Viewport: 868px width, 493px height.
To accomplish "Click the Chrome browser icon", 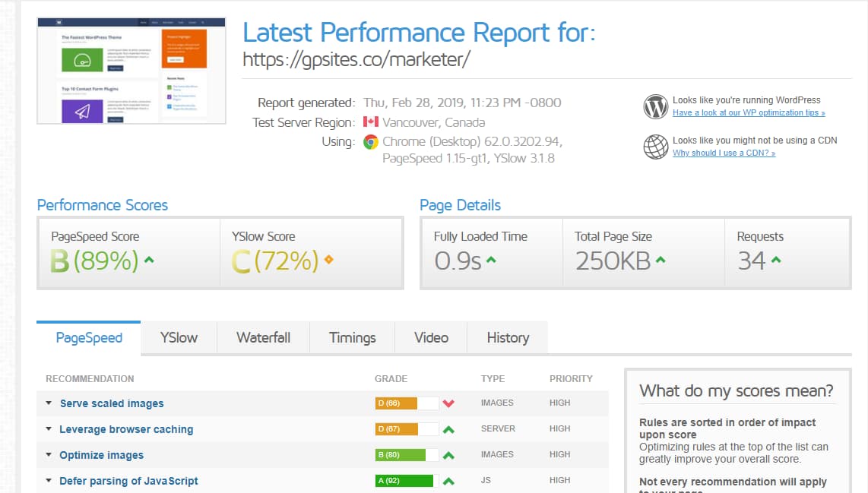I will pos(370,141).
